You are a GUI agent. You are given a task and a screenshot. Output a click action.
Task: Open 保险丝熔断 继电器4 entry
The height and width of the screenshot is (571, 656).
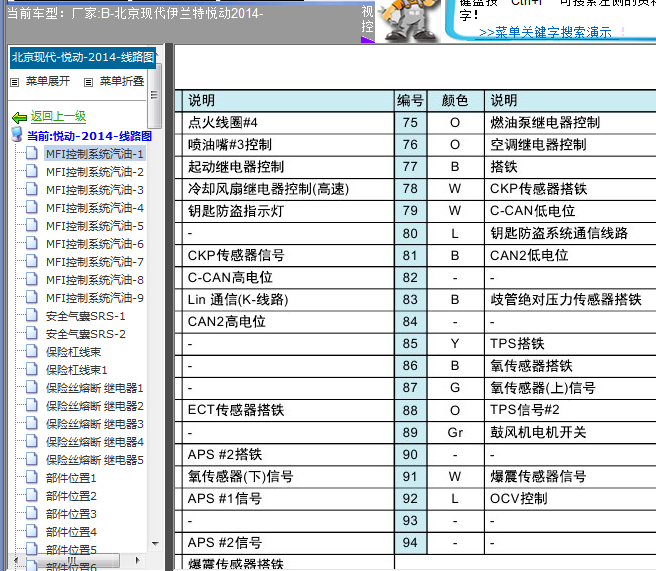tap(95, 442)
